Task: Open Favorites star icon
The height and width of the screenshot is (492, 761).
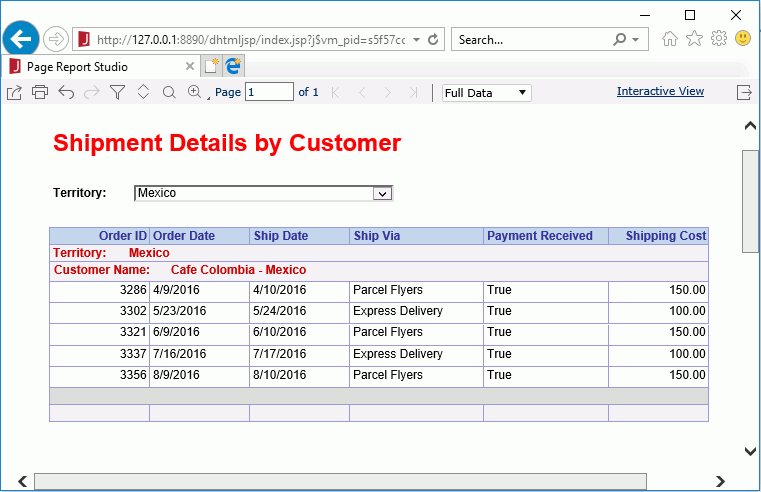Action: tap(695, 38)
